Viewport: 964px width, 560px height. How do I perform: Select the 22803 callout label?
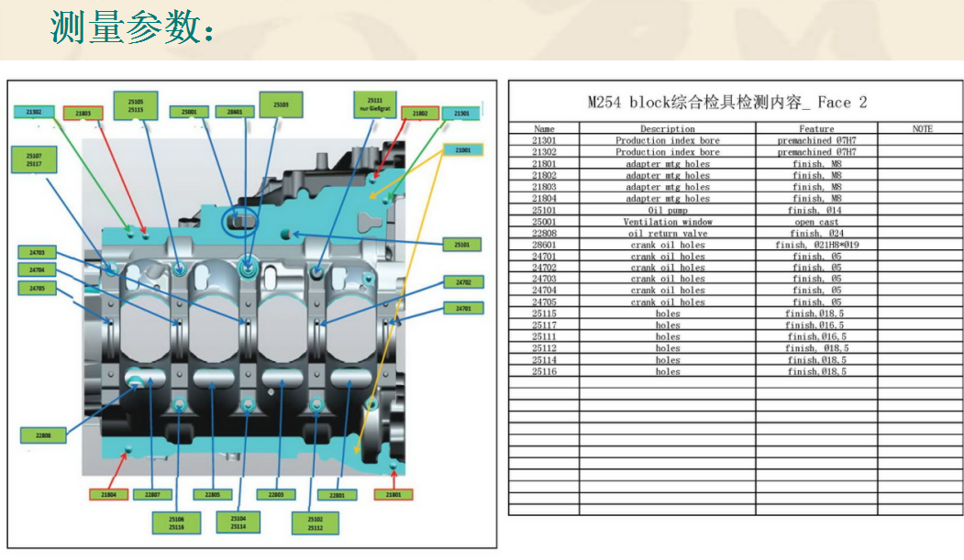coord(276,494)
